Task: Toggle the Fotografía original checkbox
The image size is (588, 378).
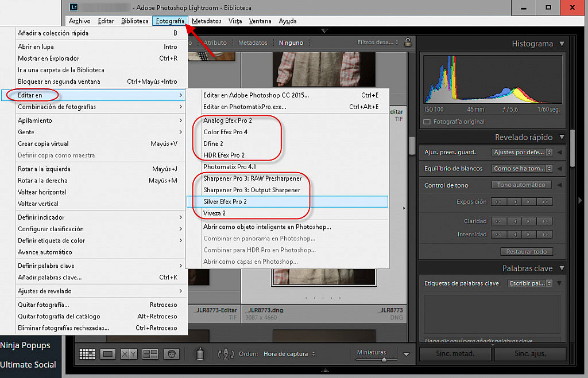Action: tap(427, 122)
